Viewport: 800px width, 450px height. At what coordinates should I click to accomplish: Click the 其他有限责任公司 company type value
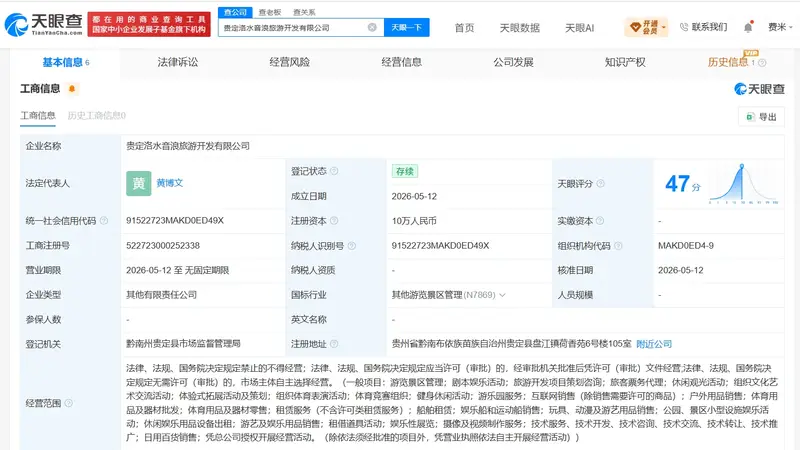tap(161, 295)
